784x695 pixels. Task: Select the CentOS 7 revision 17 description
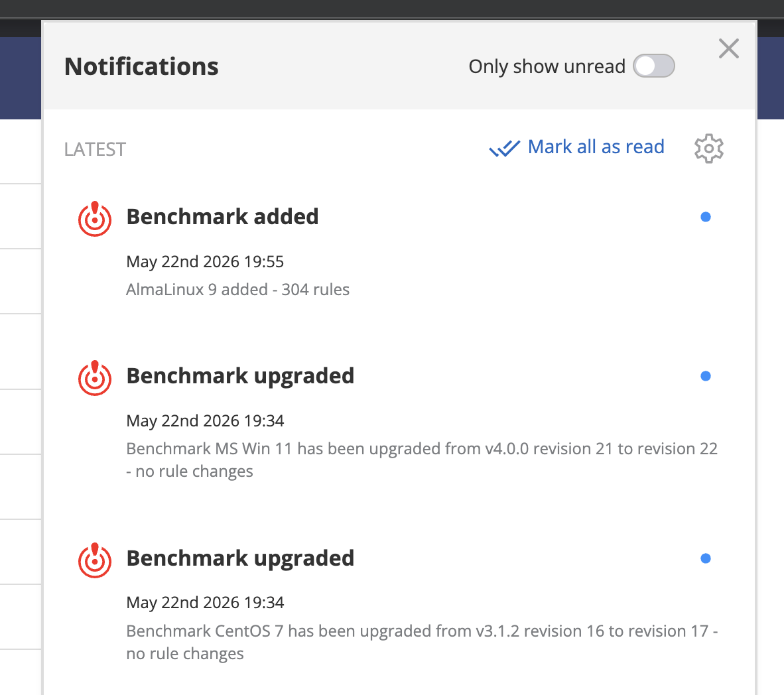click(x=421, y=643)
